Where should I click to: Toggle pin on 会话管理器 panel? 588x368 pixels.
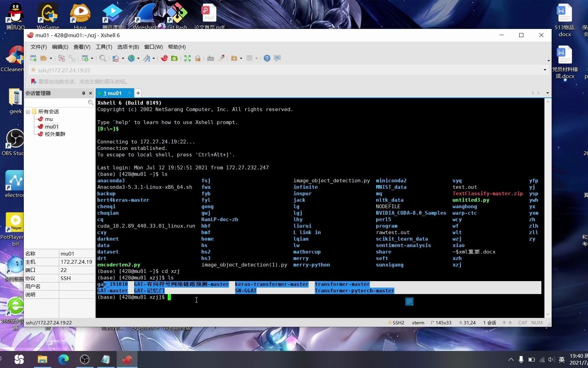(83, 93)
